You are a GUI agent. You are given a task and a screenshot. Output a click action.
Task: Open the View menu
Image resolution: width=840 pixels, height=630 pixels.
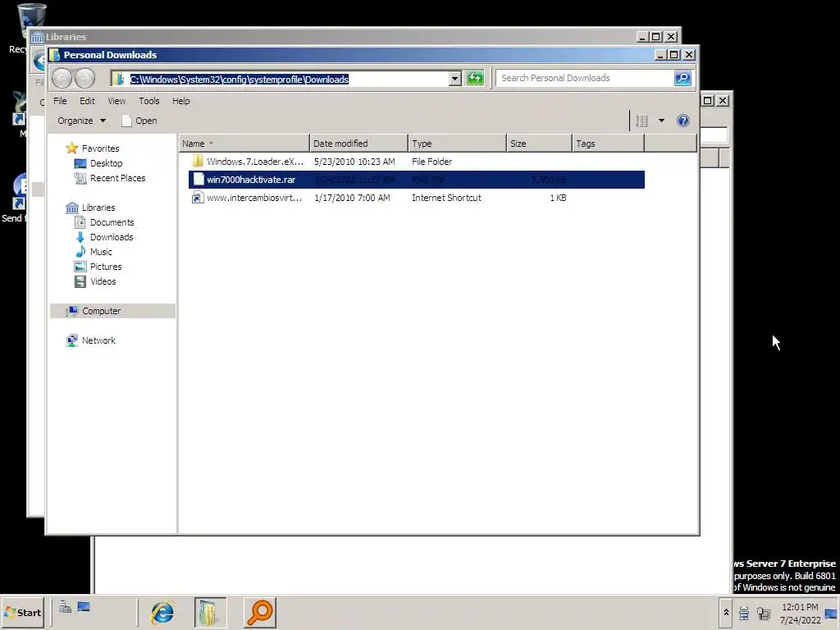click(116, 101)
